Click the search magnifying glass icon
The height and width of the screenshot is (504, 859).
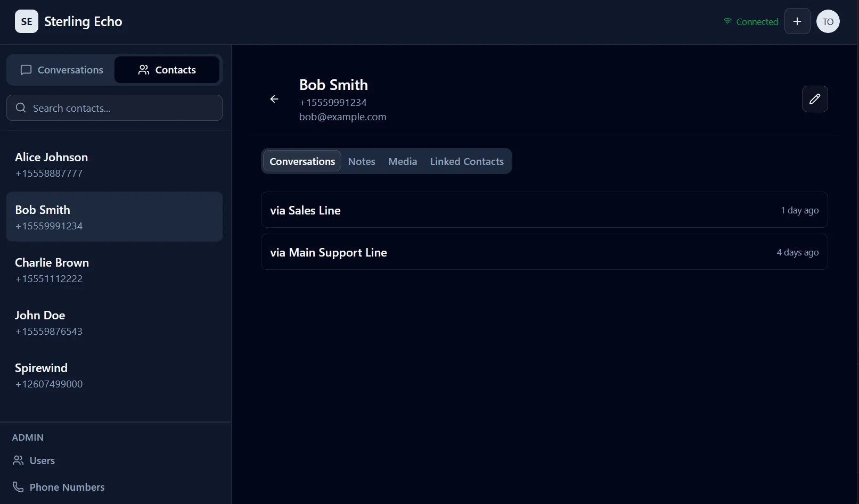pyautogui.click(x=21, y=108)
